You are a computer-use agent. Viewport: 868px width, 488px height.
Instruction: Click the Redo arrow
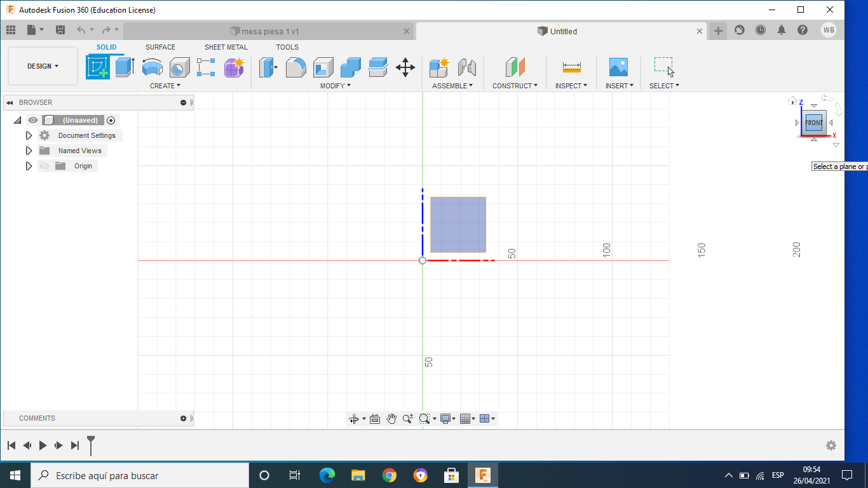tap(106, 30)
